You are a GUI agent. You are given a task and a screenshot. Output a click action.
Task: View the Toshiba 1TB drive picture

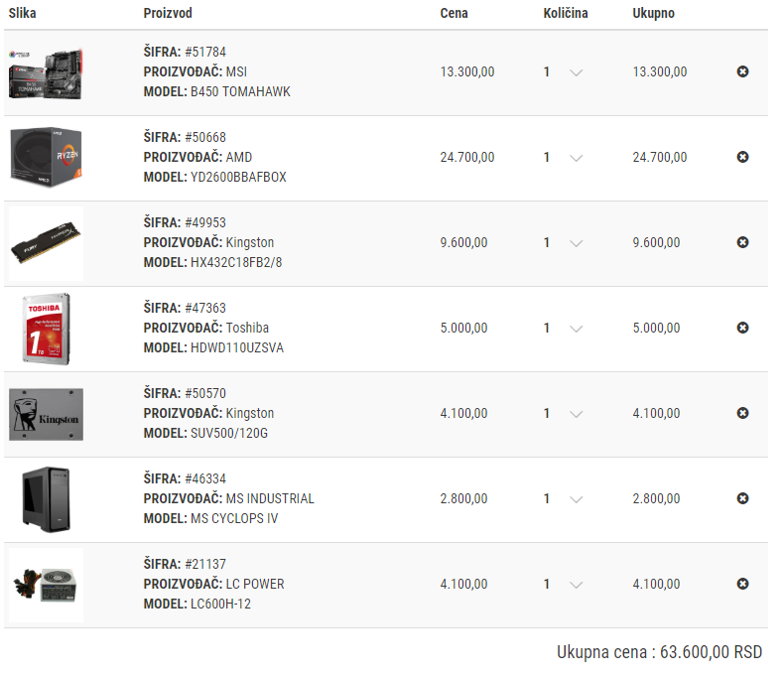pos(46,329)
